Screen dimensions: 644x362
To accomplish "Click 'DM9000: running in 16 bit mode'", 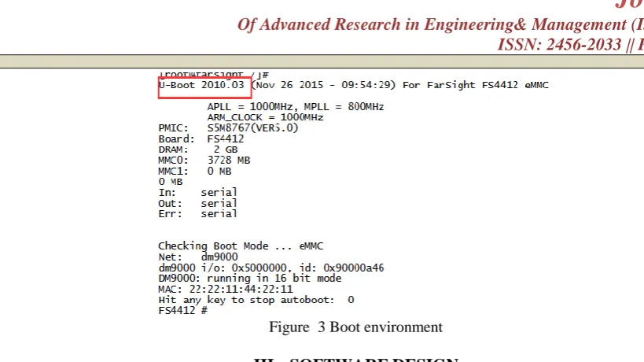I will click(x=250, y=279).
